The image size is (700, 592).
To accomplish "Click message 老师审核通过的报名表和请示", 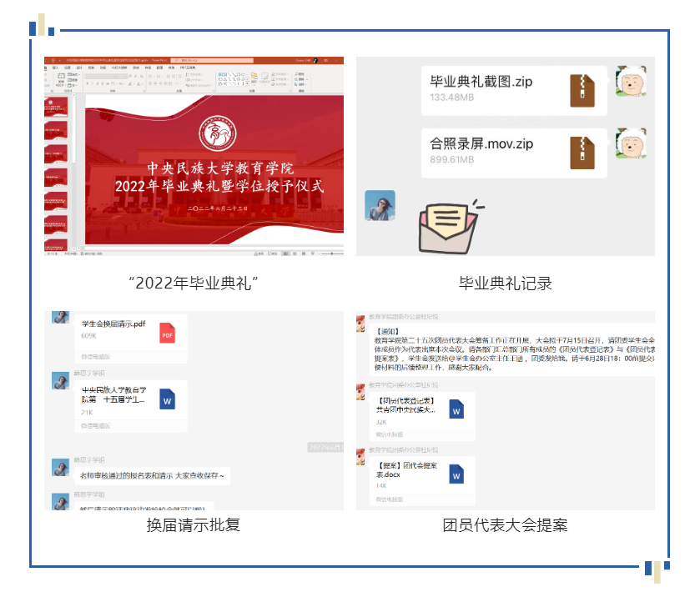I will coord(153,475).
